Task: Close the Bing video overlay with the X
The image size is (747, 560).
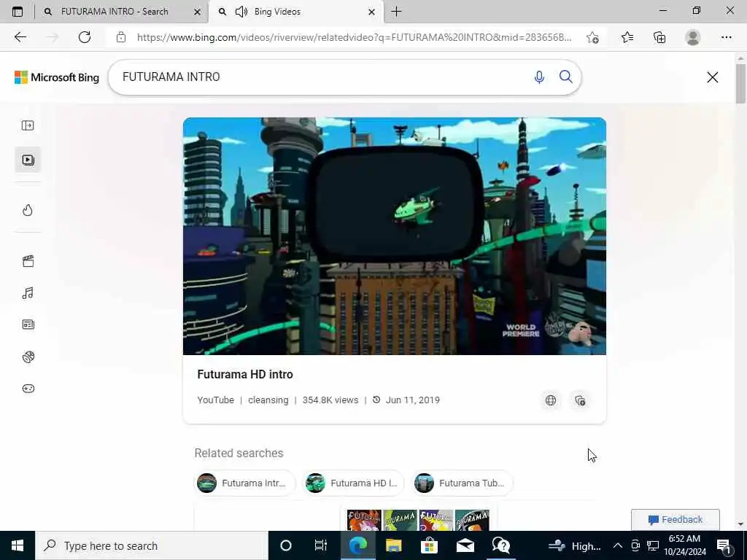Action: 712,77
